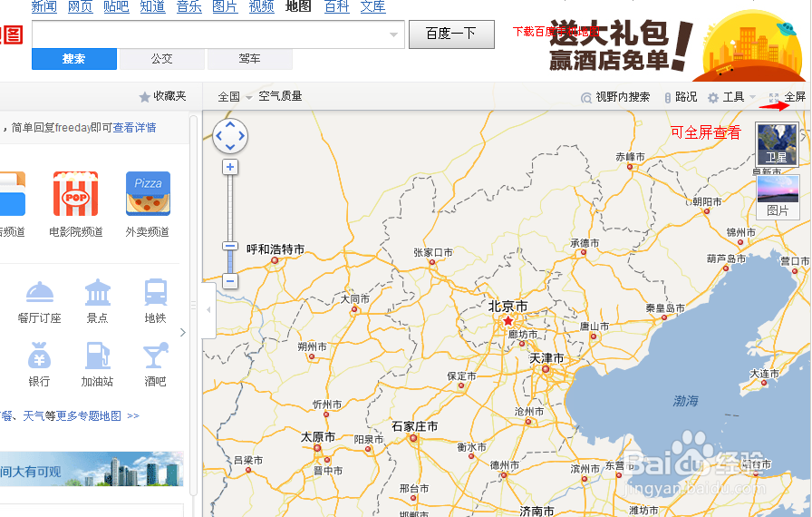Open 视野内搜索 search in view
This screenshot has height=517, width=812.
(x=615, y=97)
